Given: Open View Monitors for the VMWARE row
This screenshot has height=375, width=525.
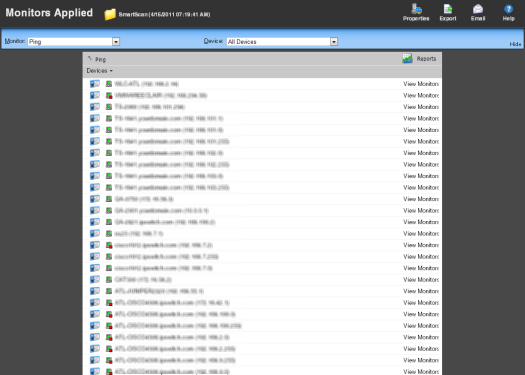Looking at the screenshot, I should tap(421, 95).
